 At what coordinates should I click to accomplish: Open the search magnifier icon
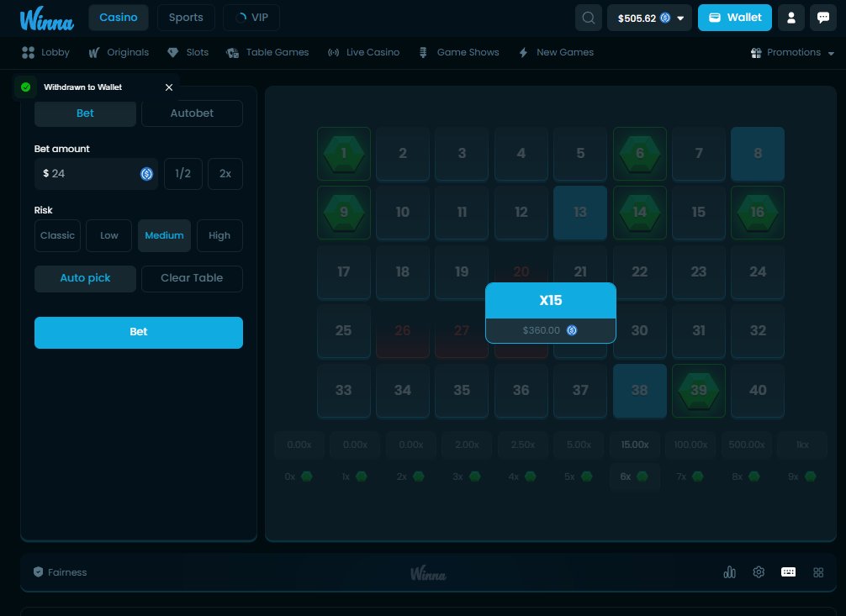pyautogui.click(x=588, y=18)
